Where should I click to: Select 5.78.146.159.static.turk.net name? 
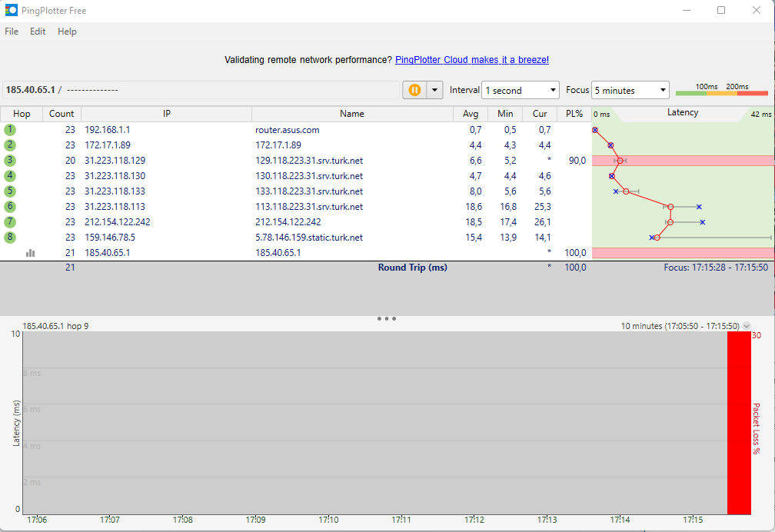pyautogui.click(x=309, y=237)
